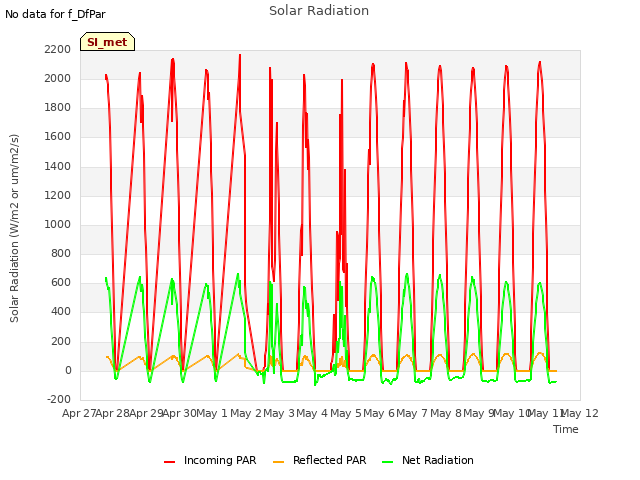Viewport: 640px width, 480px height.
Task: Toggle the Reflected PAR legend entry
Action: point(320,460)
